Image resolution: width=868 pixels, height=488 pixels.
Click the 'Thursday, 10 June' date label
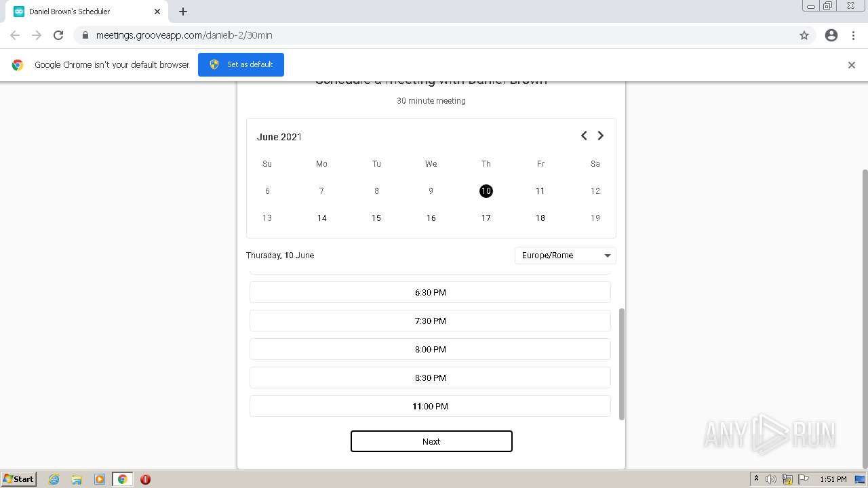[x=280, y=256]
